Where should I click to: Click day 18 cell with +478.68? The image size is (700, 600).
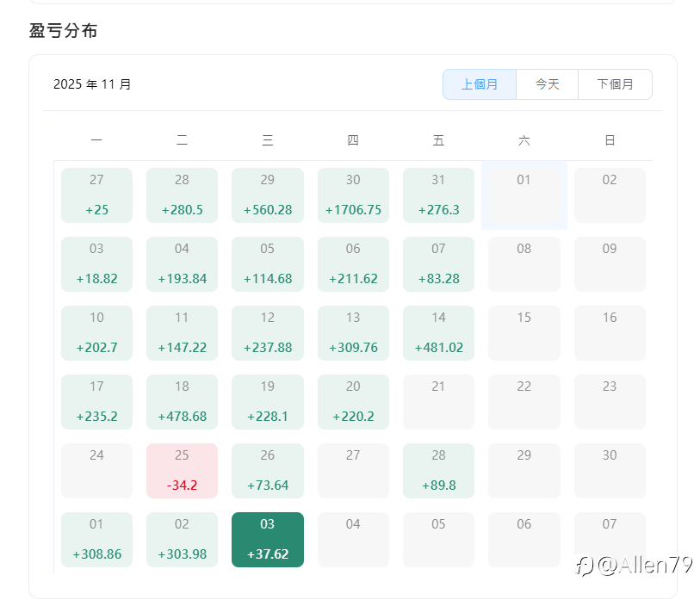click(183, 402)
